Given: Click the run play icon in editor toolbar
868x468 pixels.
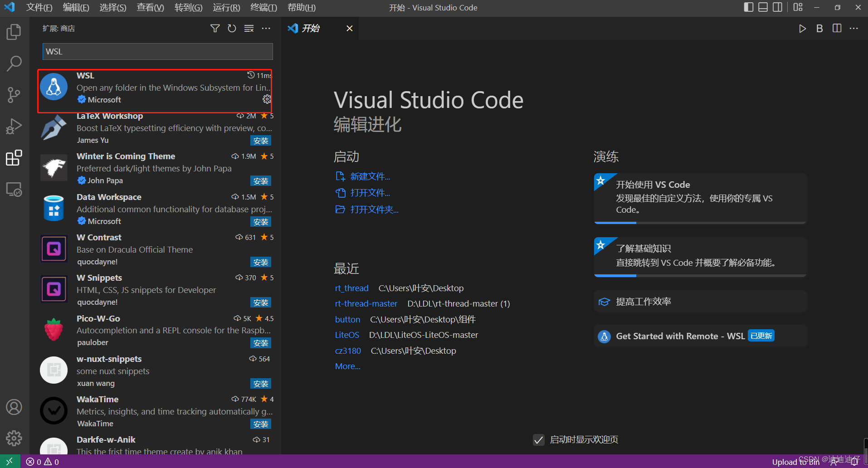Looking at the screenshot, I should pos(802,29).
